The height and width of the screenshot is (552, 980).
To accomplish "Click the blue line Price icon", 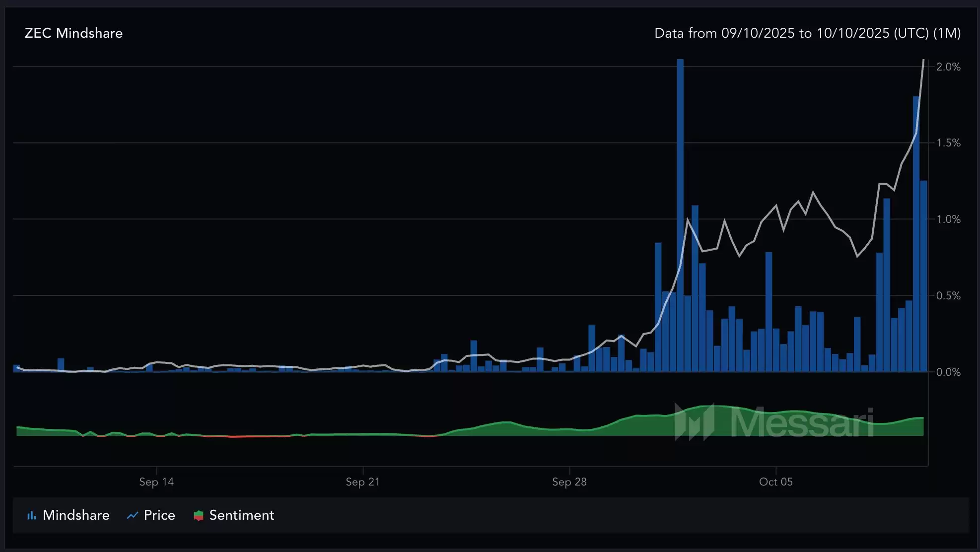I will pos(132,515).
